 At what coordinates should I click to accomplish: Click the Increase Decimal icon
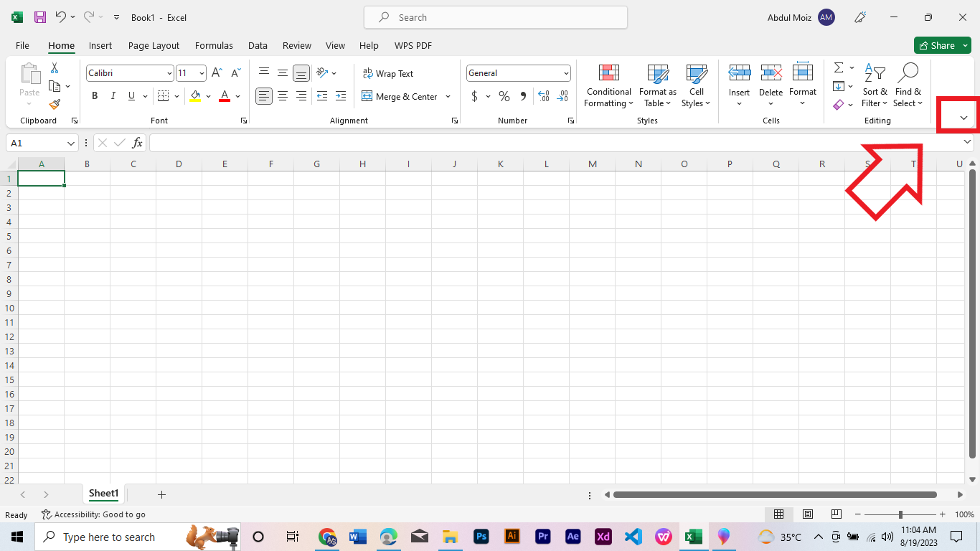click(544, 96)
